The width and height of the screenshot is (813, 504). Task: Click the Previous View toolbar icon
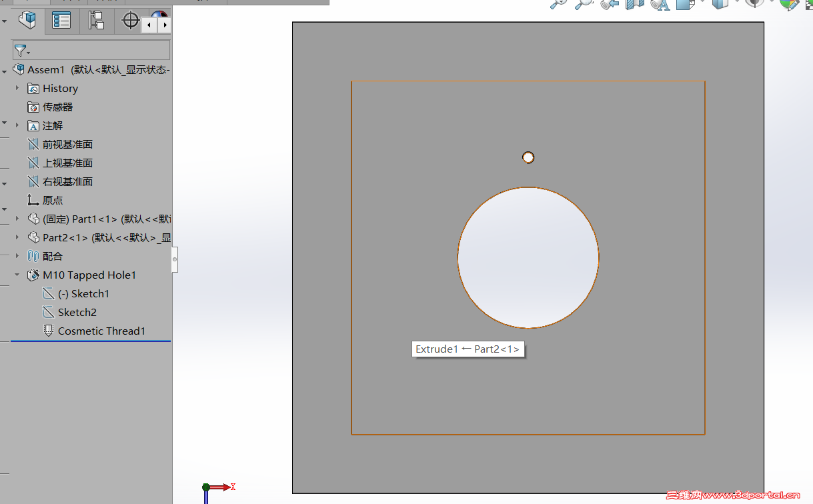(x=609, y=3)
